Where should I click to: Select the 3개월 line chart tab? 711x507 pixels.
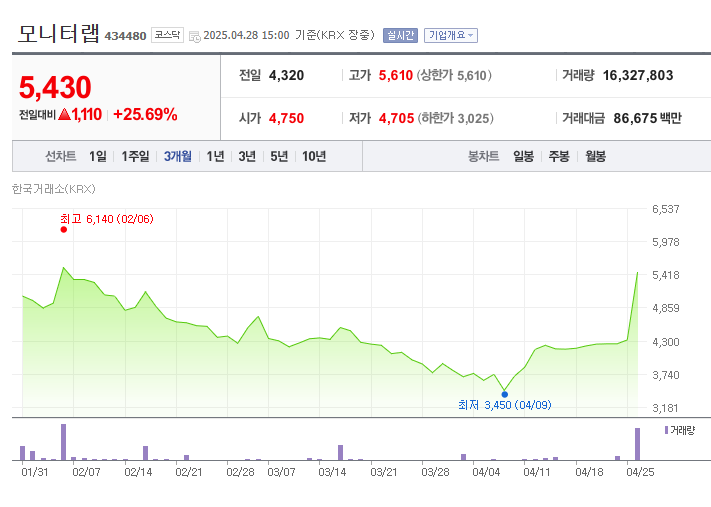click(x=178, y=156)
